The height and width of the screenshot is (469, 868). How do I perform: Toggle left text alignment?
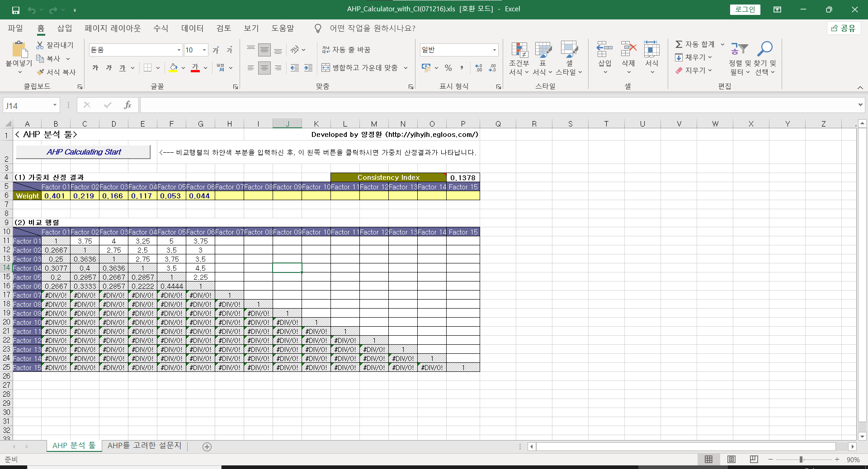251,68
